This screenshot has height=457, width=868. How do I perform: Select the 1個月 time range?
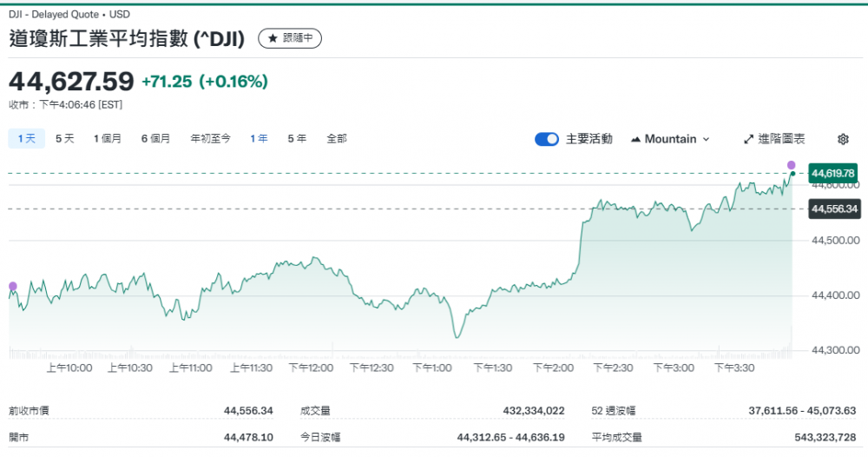click(108, 138)
